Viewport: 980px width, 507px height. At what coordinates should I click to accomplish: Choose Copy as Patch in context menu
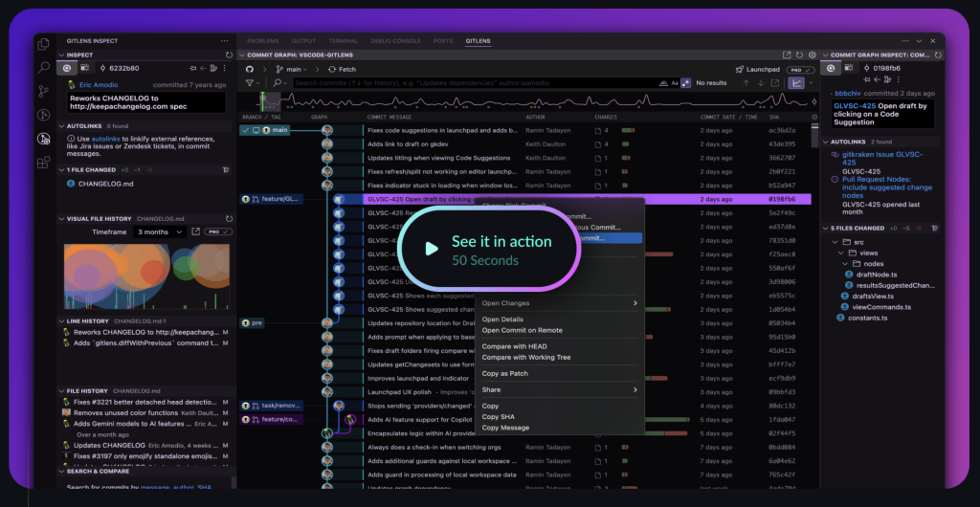click(505, 373)
